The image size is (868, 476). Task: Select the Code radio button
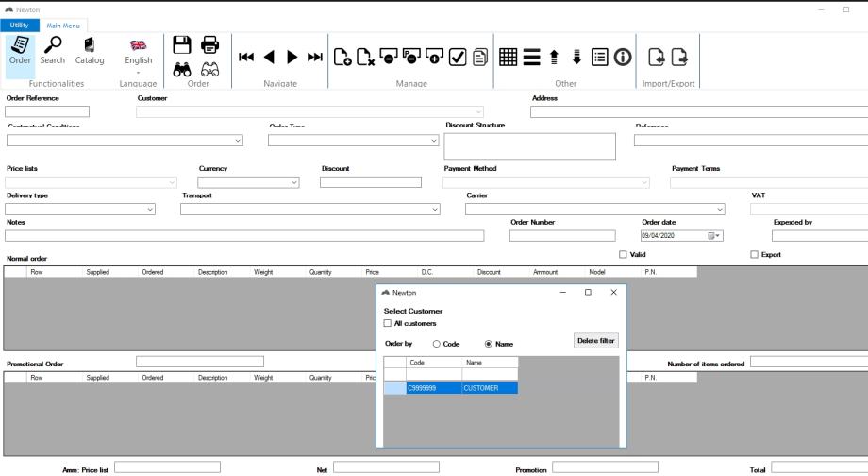pos(436,344)
